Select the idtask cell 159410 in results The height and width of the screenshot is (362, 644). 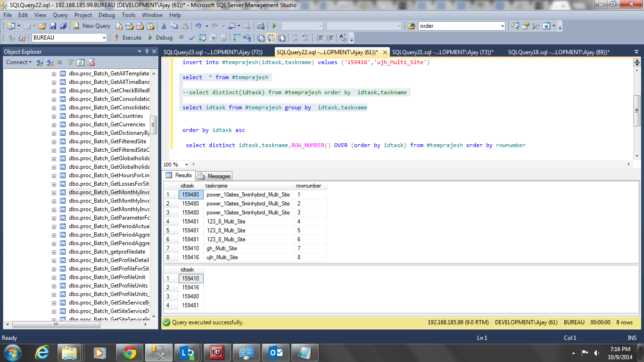(x=190, y=278)
